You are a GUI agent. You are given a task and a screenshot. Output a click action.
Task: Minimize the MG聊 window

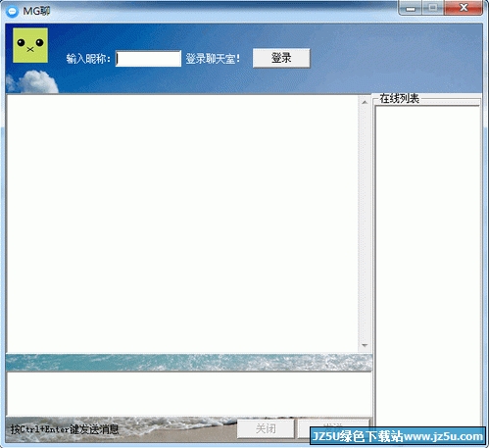coord(411,8)
